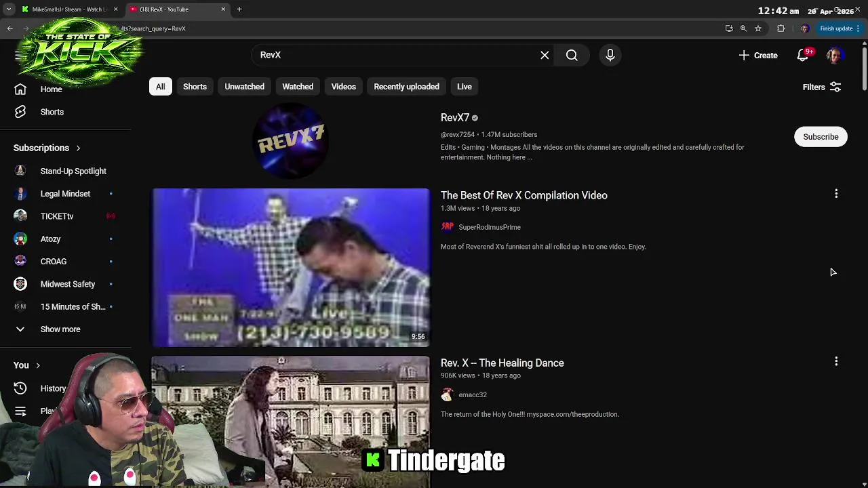The image size is (868, 488).
Task: Subscribe to the RevX7 channel
Action: 821,137
